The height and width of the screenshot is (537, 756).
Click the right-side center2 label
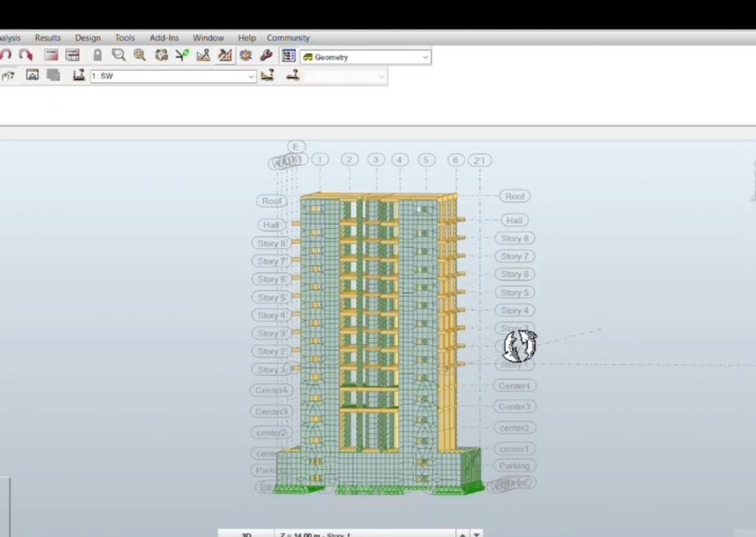click(514, 428)
